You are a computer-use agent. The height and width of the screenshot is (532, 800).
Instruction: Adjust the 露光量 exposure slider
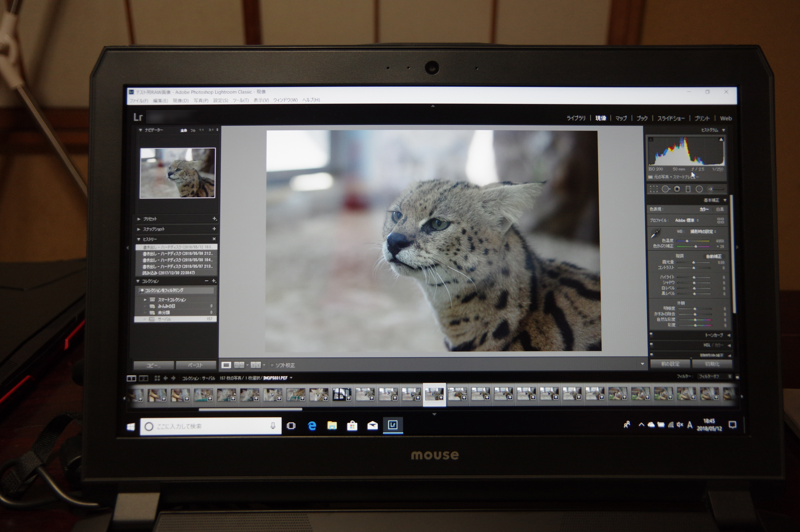tap(693, 262)
